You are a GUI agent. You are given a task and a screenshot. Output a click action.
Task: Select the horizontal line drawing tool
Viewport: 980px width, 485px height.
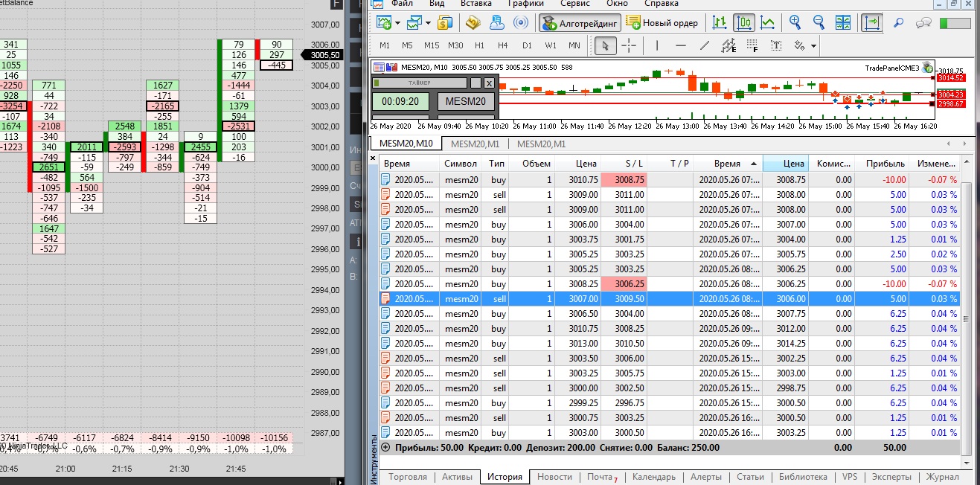tap(680, 45)
